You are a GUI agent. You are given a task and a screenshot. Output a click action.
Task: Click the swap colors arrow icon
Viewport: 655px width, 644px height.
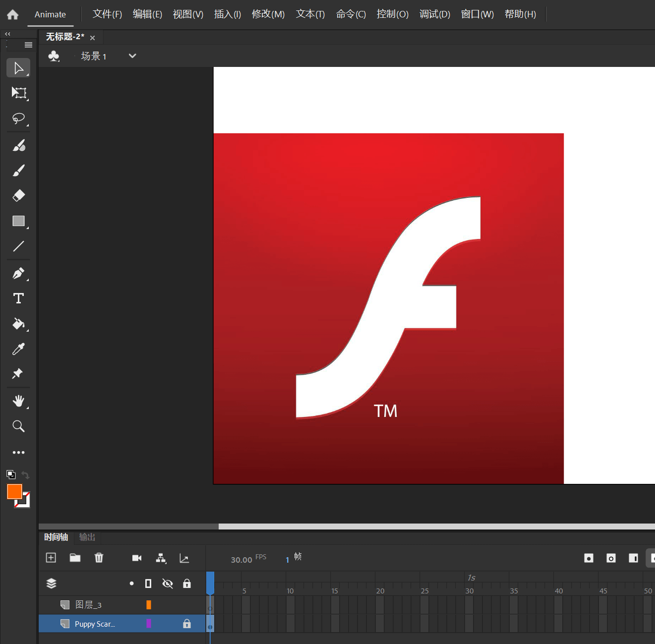pos(25,475)
